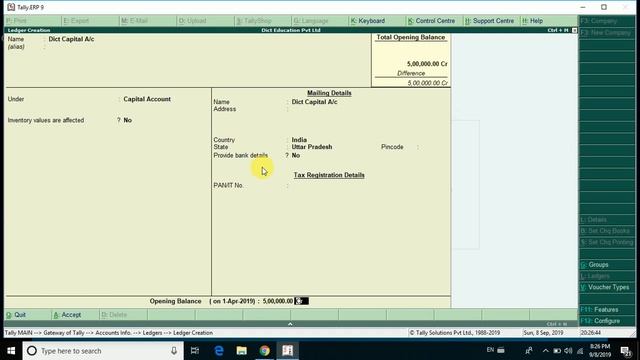Viewport: 640px width, 360px height.
Task: Click the status bar navigation path
Action: [109, 333]
